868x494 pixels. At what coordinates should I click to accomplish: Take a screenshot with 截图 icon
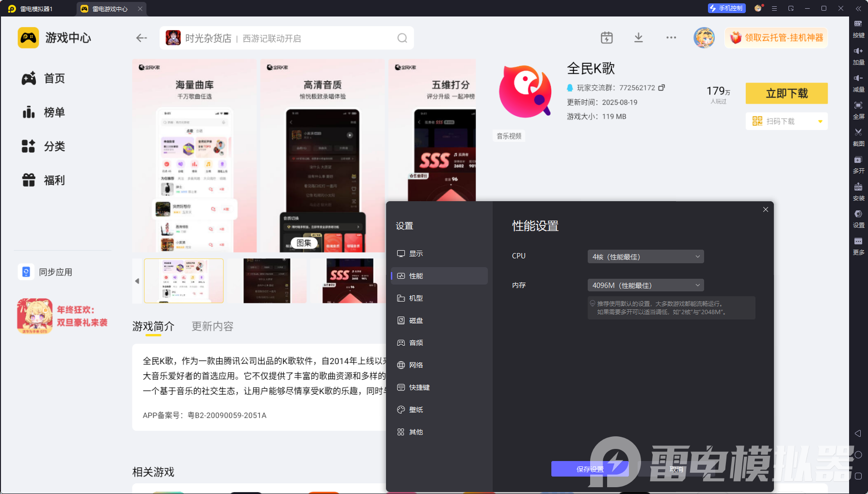coord(858,138)
